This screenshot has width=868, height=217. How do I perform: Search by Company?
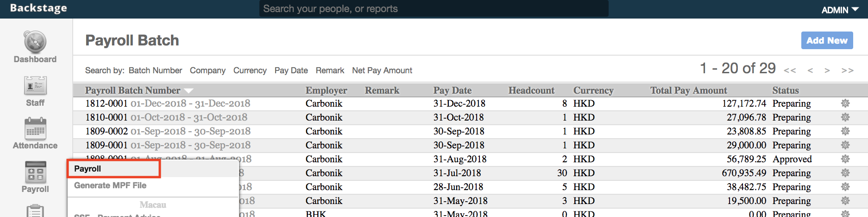pyautogui.click(x=208, y=70)
